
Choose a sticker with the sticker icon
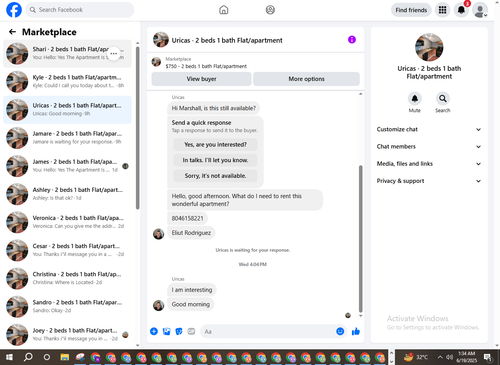(179, 331)
